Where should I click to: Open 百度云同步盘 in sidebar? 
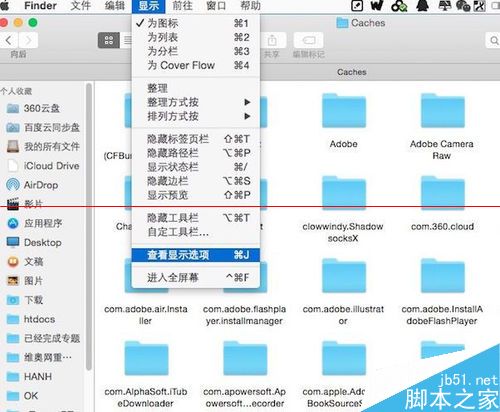point(43,127)
